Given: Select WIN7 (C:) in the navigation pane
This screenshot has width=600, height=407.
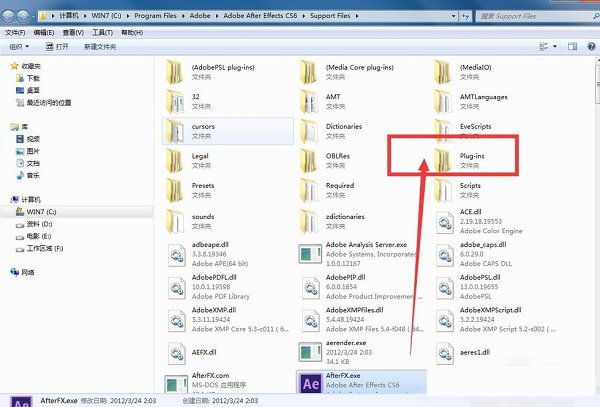Looking at the screenshot, I should (x=77, y=212).
